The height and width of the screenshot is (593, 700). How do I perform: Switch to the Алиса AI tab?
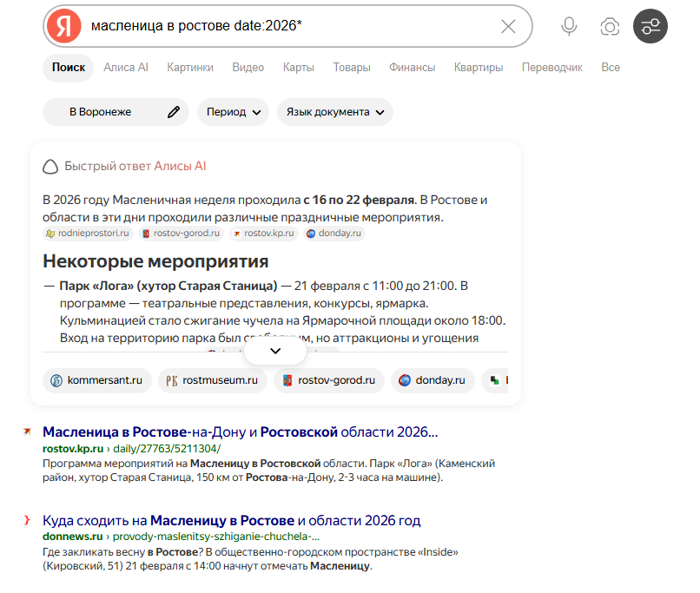126,68
